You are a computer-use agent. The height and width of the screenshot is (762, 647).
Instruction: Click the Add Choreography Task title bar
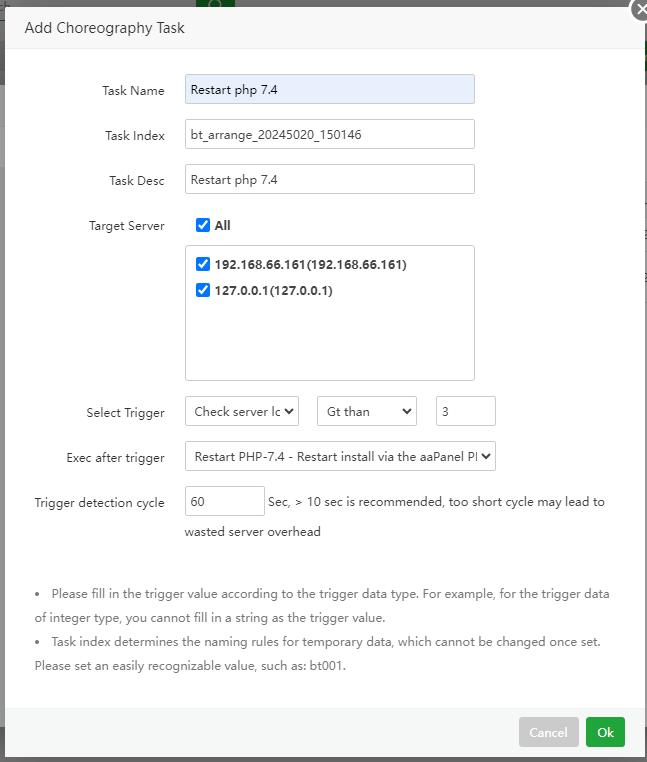300,28
